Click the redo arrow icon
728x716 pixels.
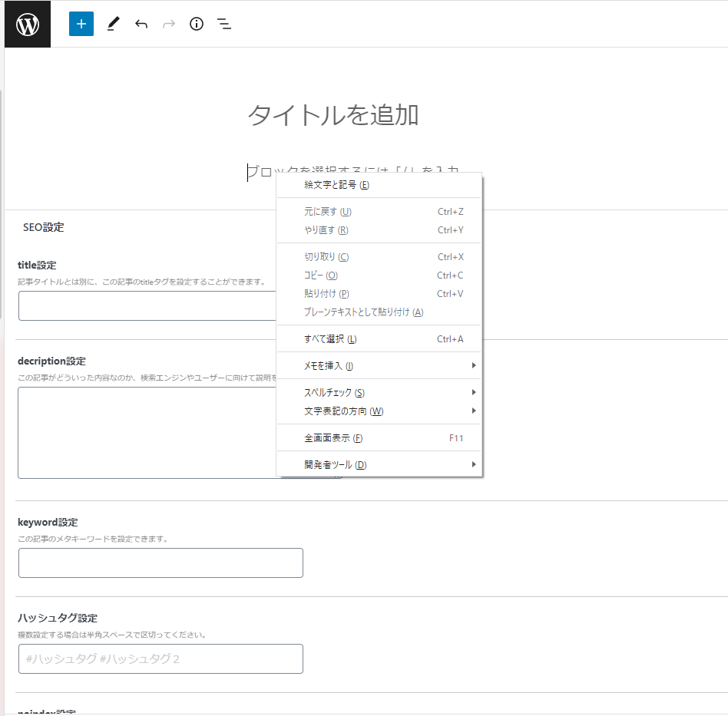point(169,24)
